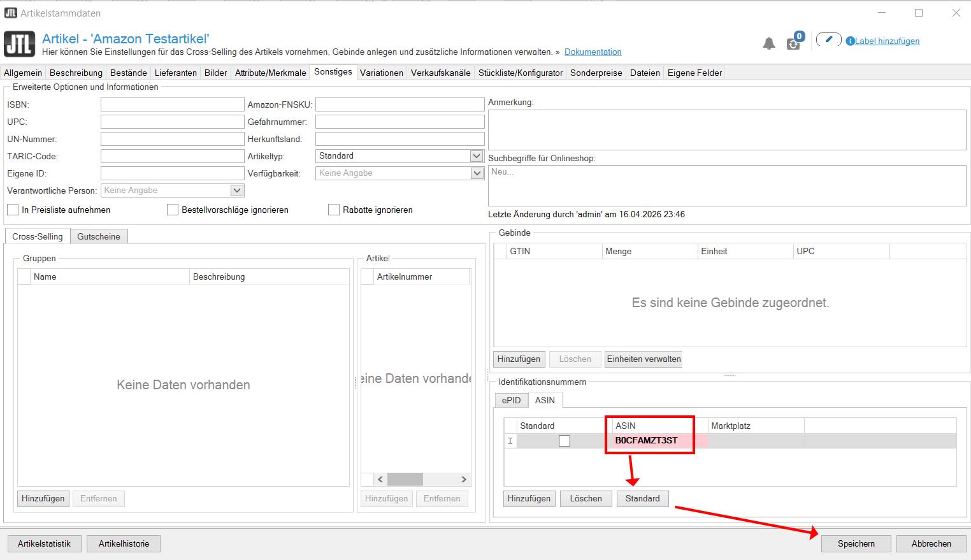
Task: Click the Artikelnummer column header
Action: pyautogui.click(x=421, y=276)
